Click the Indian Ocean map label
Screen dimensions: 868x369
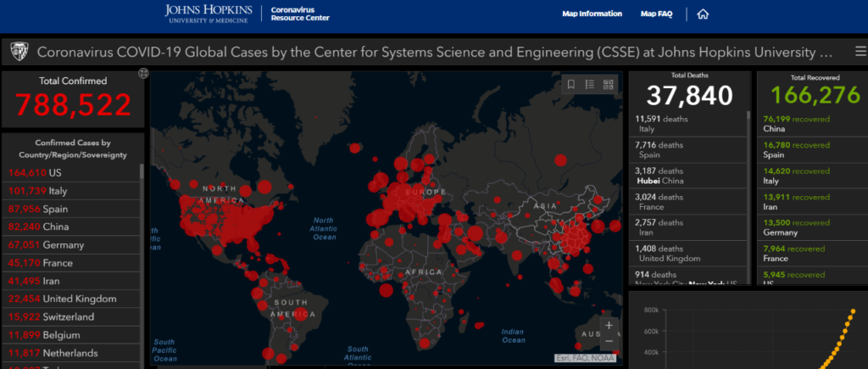click(x=513, y=336)
